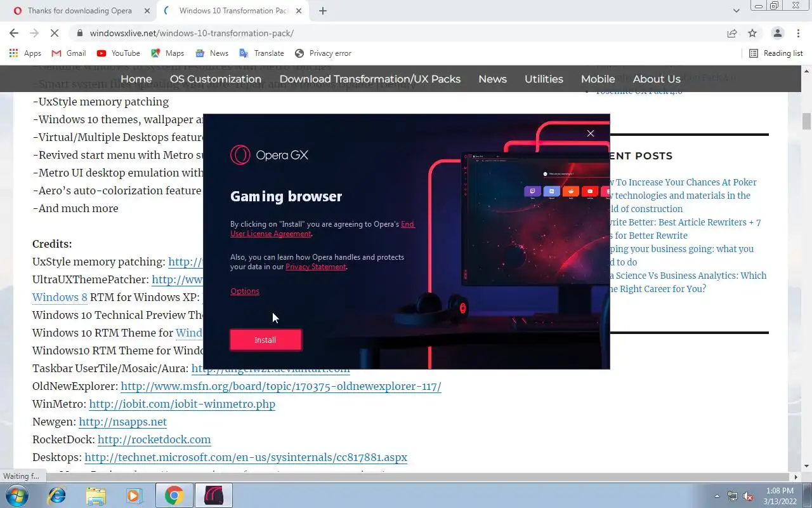Open the Reading list panel
This screenshot has width=812, height=508.
pyautogui.click(x=776, y=53)
